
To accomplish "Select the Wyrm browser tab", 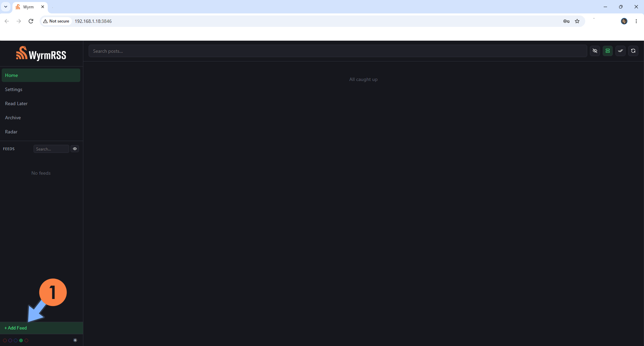I will coord(30,7).
